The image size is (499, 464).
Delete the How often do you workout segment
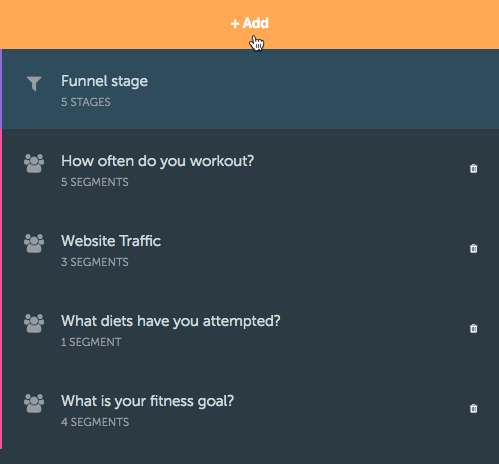tap(473, 169)
